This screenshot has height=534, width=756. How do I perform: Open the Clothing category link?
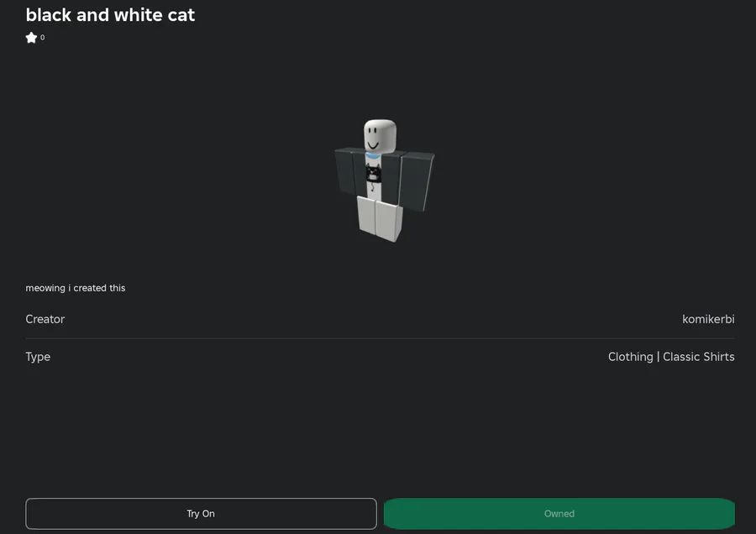coord(630,357)
